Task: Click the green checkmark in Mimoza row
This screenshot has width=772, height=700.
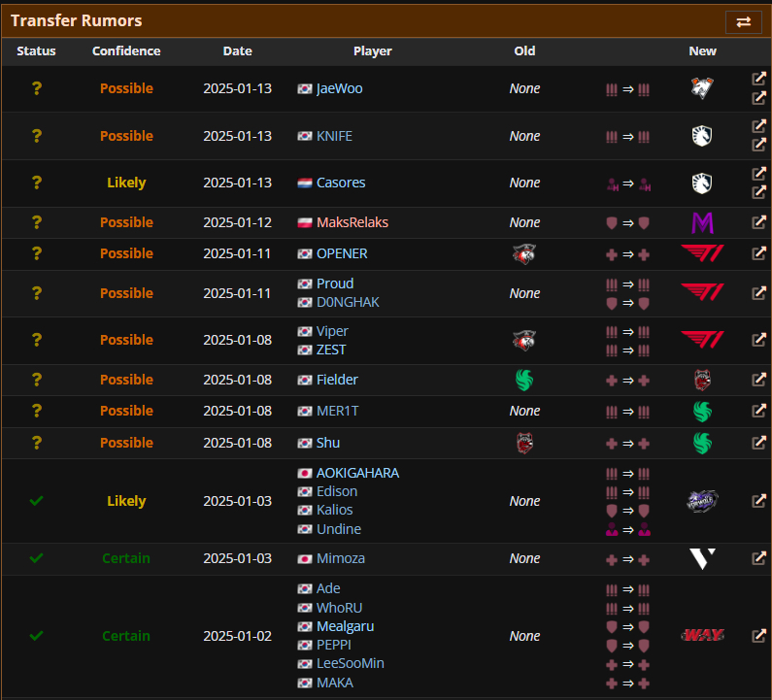Action: click(x=37, y=557)
